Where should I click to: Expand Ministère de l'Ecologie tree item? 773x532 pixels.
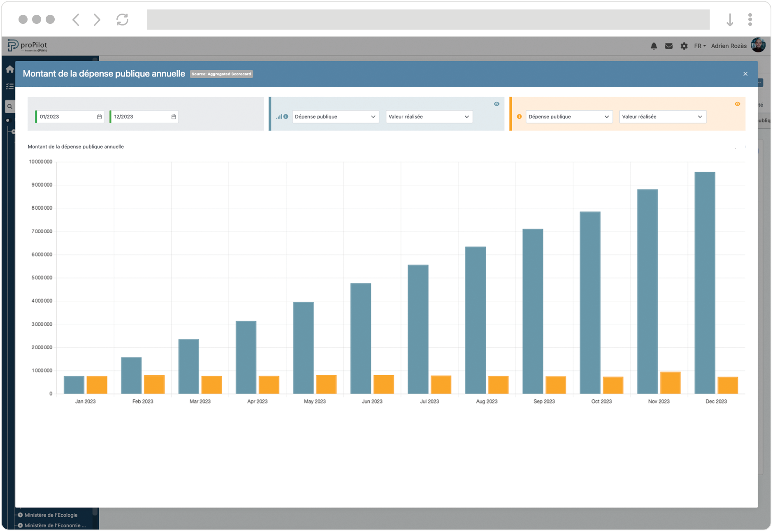click(x=20, y=515)
